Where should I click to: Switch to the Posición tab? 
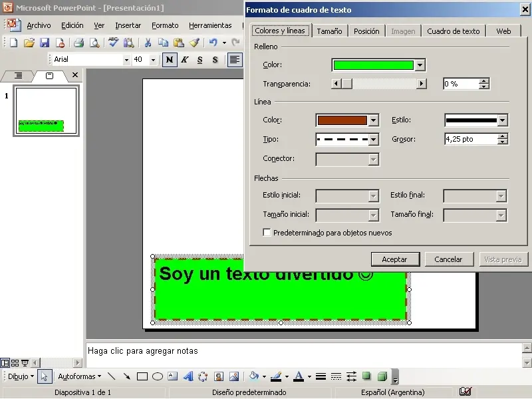[366, 31]
